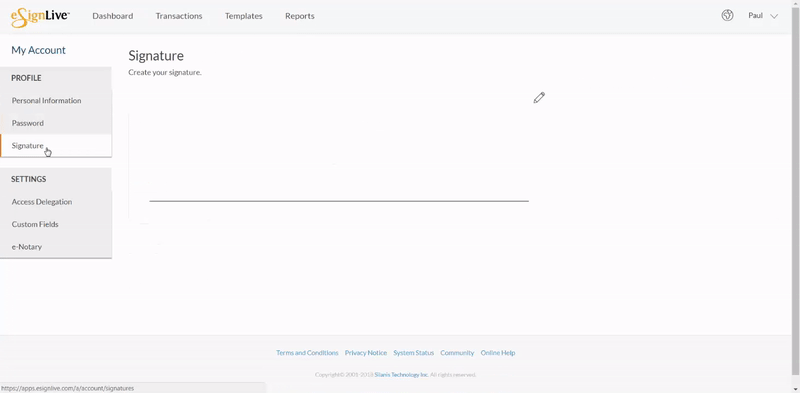This screenshot has width=800, height=393.
Task: Open Custom Fields settings
Action: pos(56,224)
